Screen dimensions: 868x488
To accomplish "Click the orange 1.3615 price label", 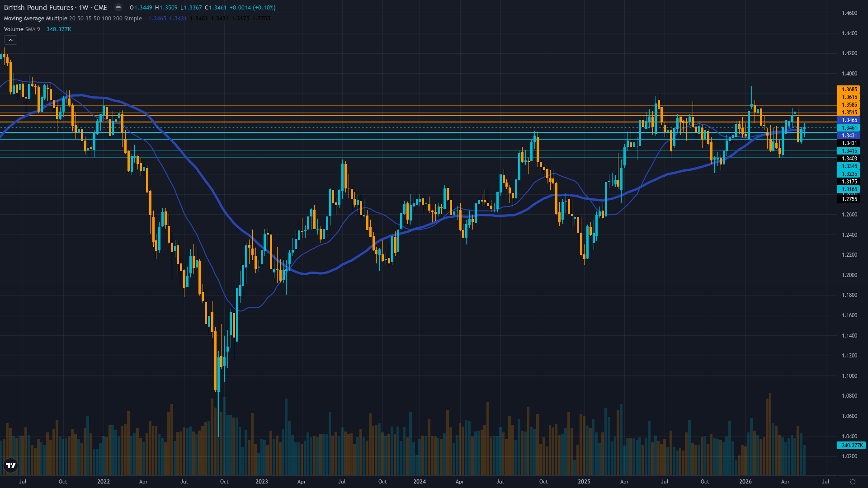I will (849, 97).
